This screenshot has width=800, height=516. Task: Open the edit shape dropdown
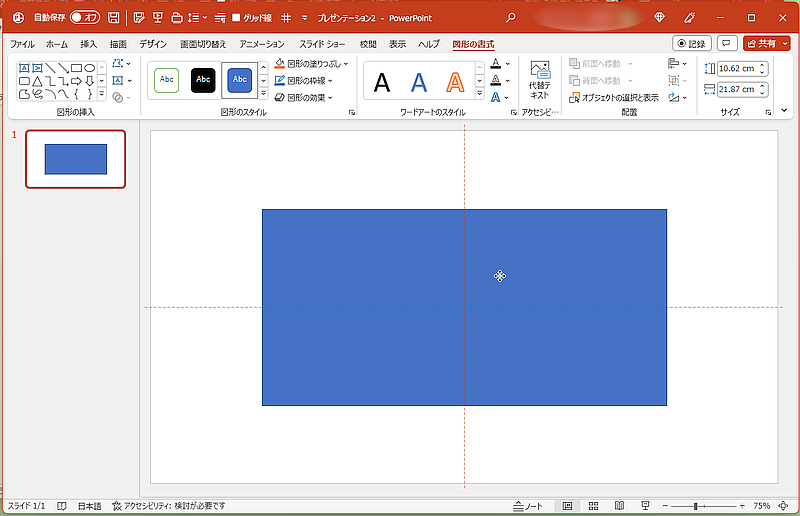click(121, 64)
